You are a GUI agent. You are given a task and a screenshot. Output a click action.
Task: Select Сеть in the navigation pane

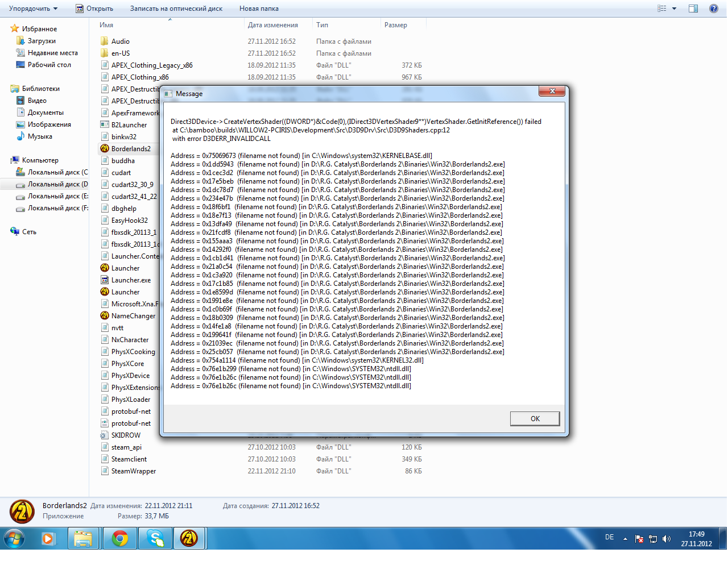[29, 232]
